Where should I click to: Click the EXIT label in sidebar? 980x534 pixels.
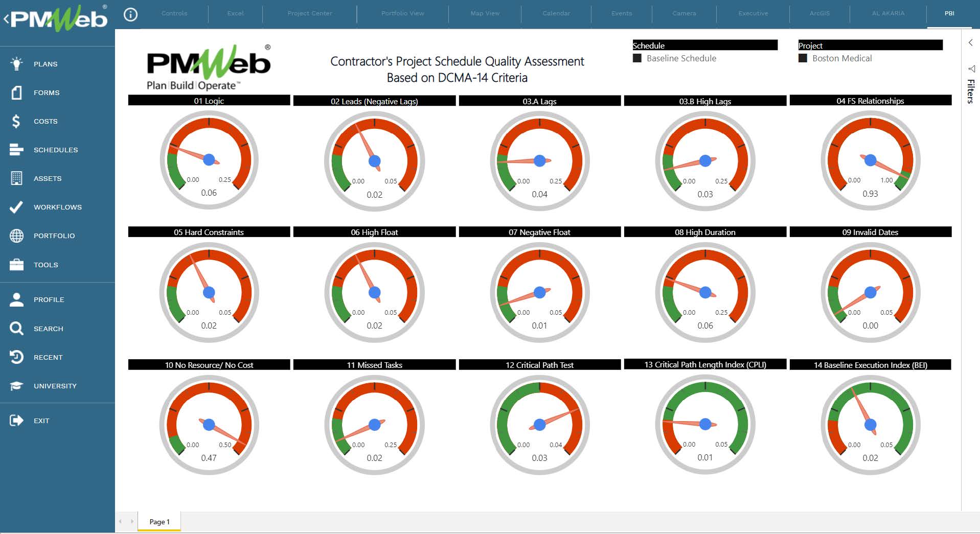tap(41, 421)
